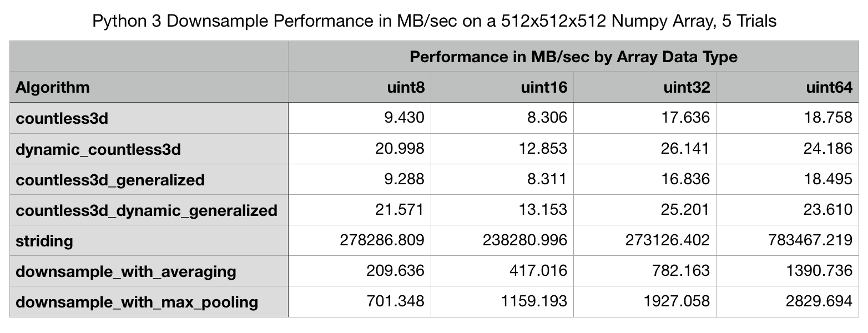868x333 pixels.
Task: Click the table title about Downsample Performance
Action: 433,22
